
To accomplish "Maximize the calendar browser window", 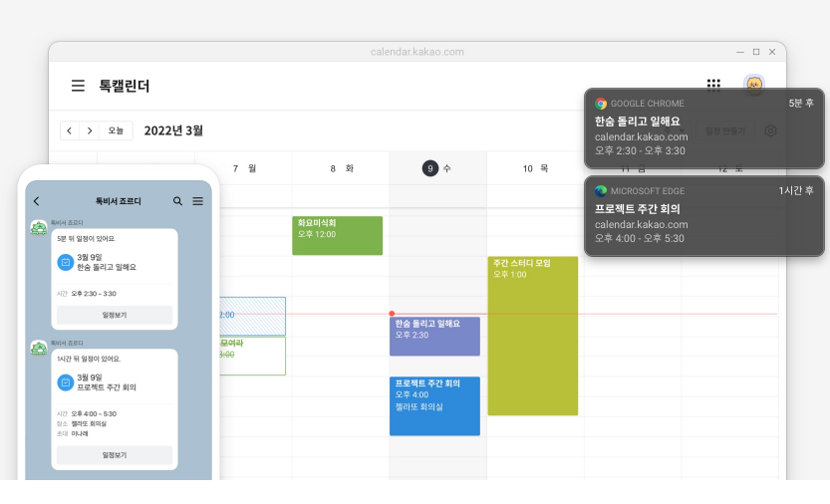I will pyautogui.click(x=756, y=52).
